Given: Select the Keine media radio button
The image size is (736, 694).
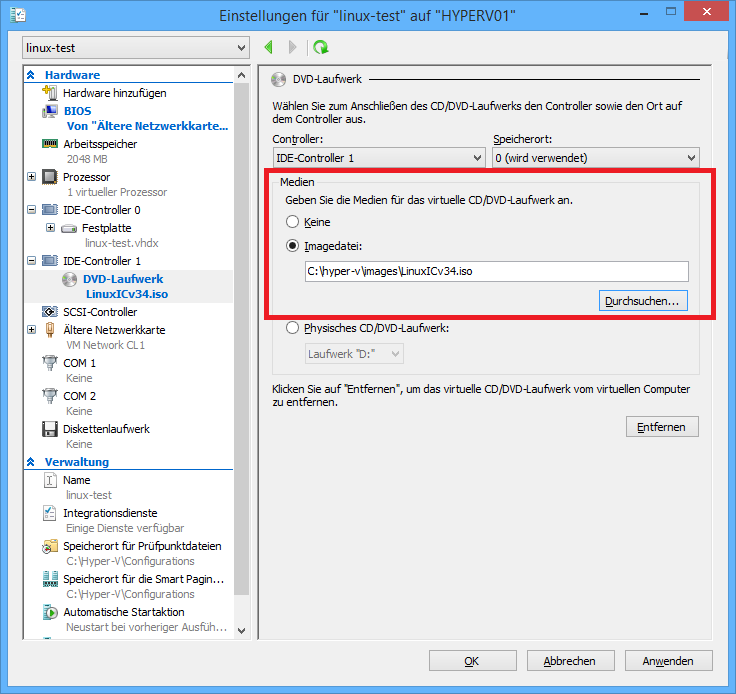Looking at the screenshot, I should click(x=292, y=221).
